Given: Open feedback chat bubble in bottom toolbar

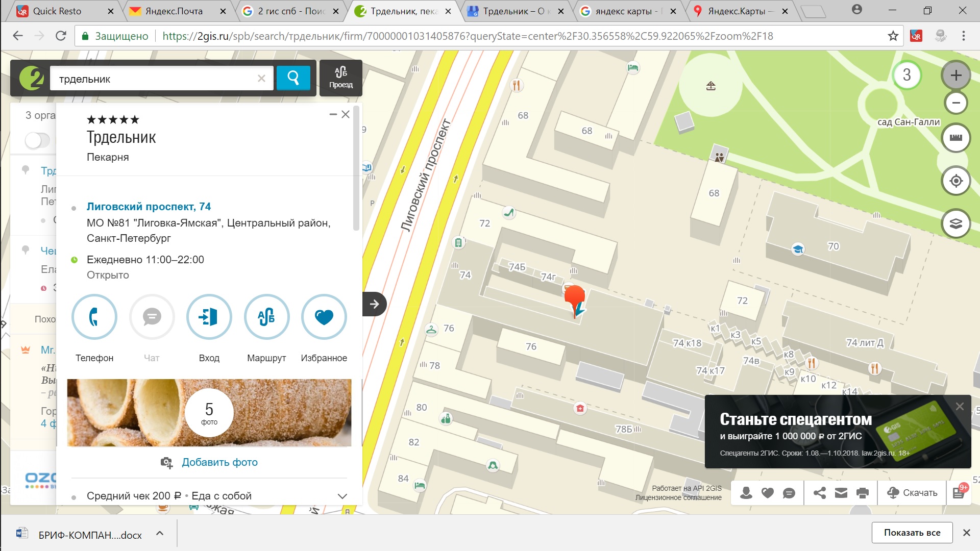Looking at the screenshot, I should [789, 493].
